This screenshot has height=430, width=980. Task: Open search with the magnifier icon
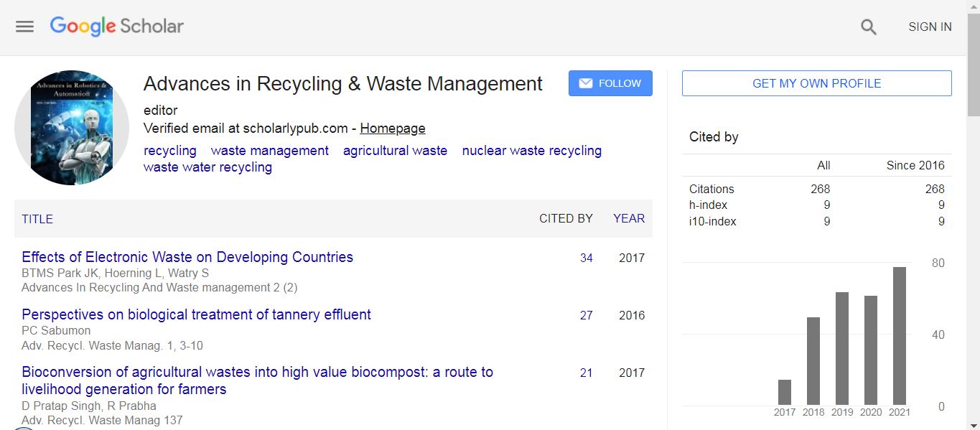(869, 27)
